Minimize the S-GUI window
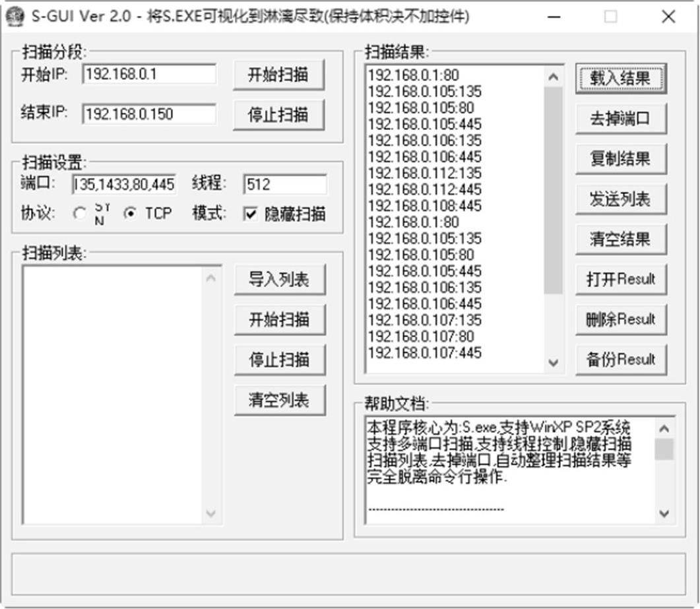 click(x=554, y=17)
